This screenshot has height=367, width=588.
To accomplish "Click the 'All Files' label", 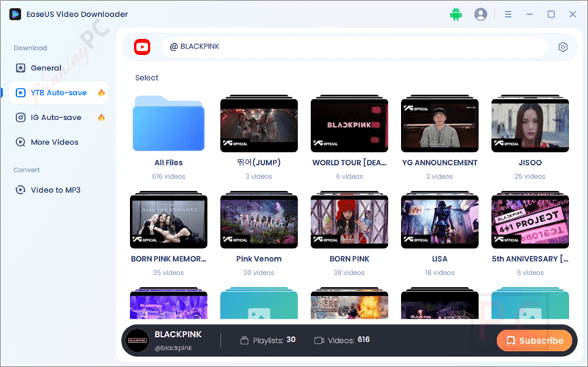I will tap(169, 163).
